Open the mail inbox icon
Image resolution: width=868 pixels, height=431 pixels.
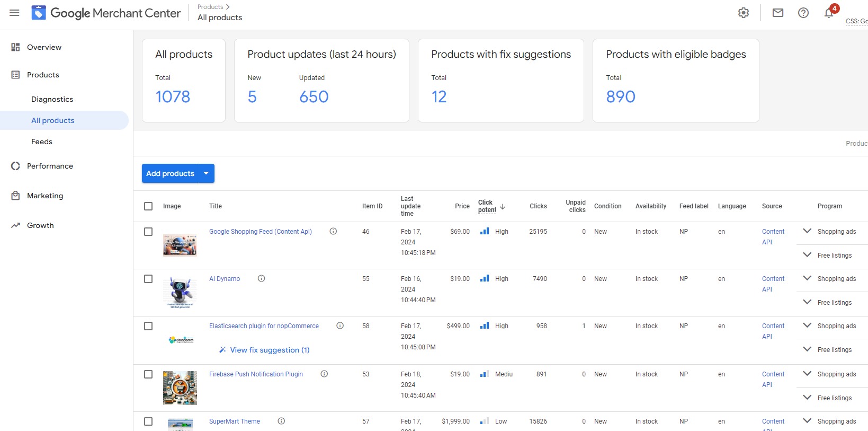[x=778, y=13]
